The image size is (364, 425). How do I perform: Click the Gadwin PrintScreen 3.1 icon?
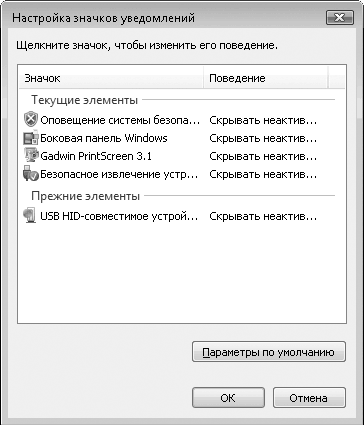31,156
